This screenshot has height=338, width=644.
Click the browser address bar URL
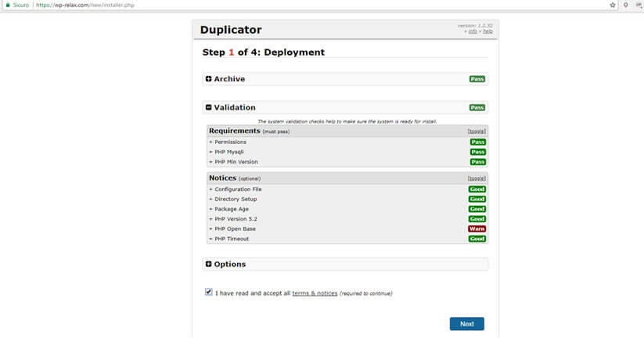click(85, 5)
